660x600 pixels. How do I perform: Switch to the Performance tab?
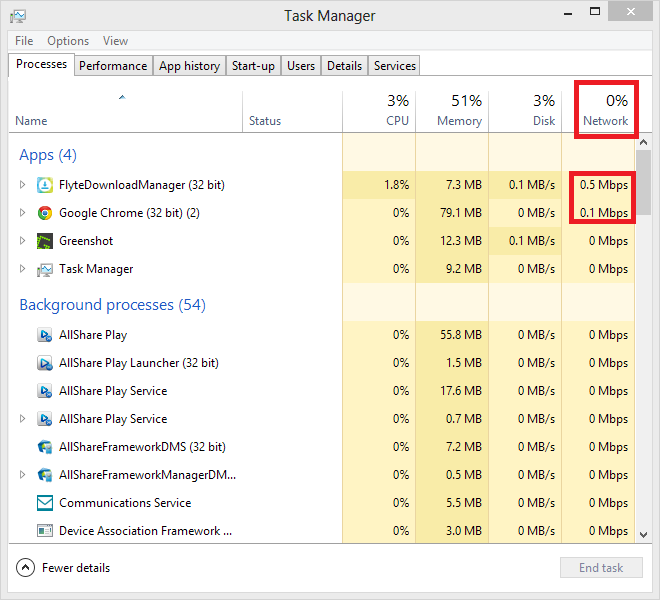113,66
